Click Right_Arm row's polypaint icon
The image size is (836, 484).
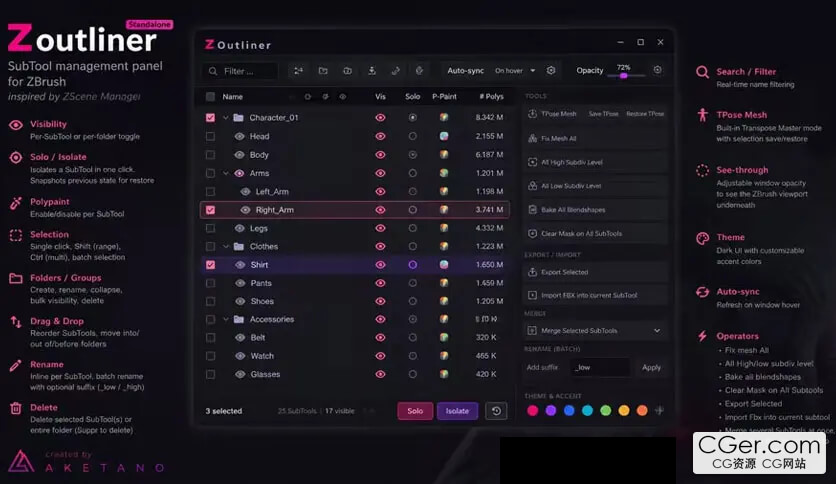click(x=444, y=209)
